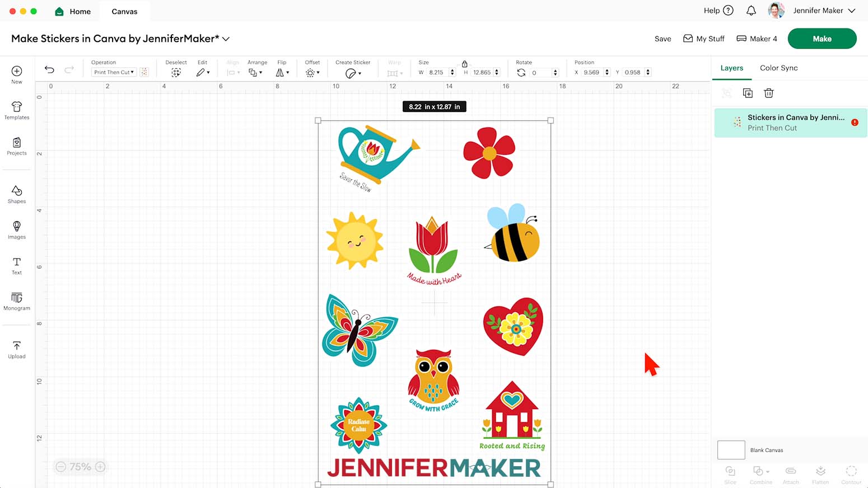Open the Create Sticker menu
The image size is (868, 488).
point(353,73)
